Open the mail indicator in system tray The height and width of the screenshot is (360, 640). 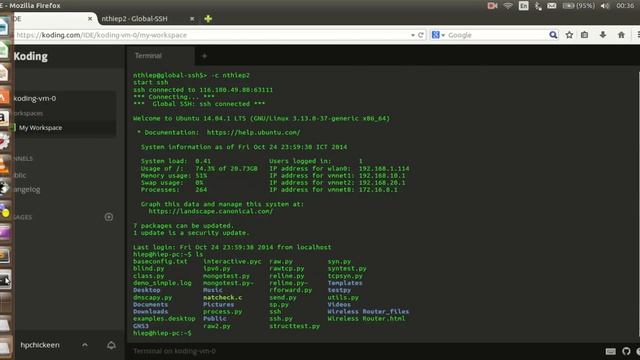551,6
